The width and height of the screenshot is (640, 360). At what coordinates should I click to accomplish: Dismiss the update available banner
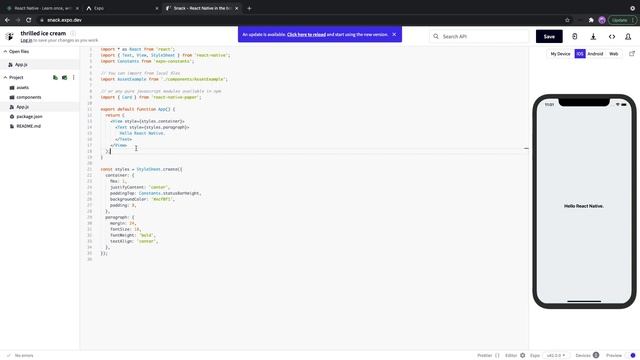pyautogui.click(x=394, y=34)
